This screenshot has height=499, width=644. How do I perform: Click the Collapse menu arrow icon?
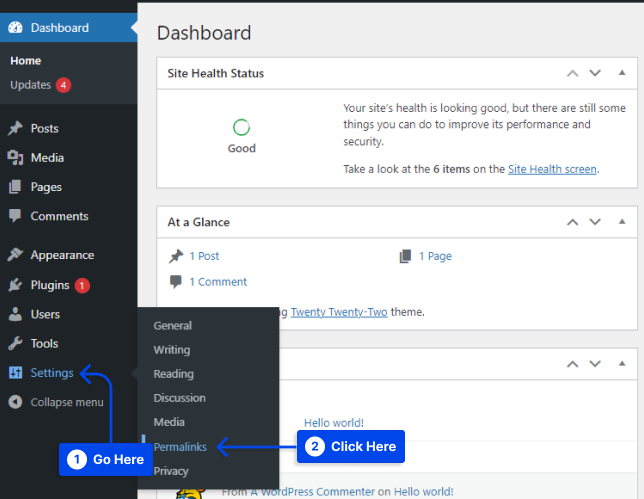tap(15, 402)
